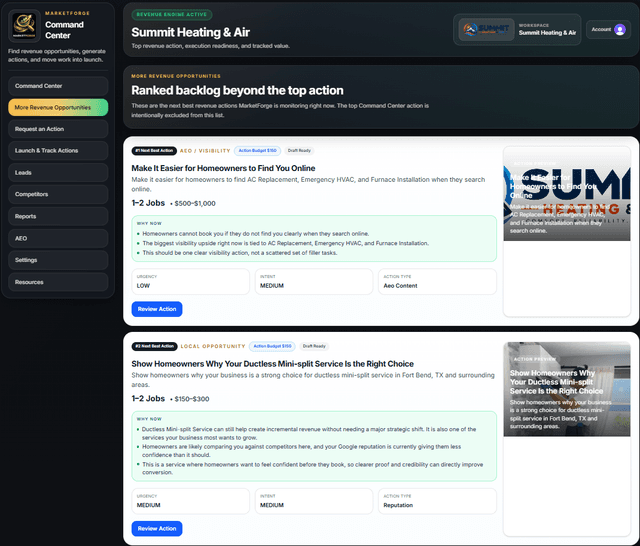Screen dimensions: 640x546
Task: Click the Summit Heating & Air page title
Action: tap(191, 32)
